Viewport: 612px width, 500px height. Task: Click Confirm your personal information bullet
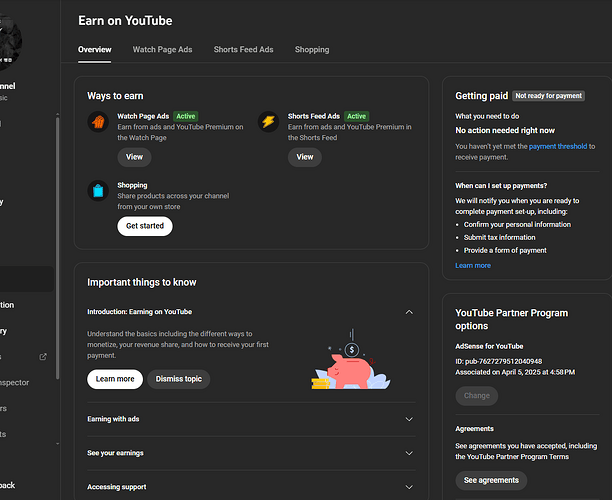point(517,224)
